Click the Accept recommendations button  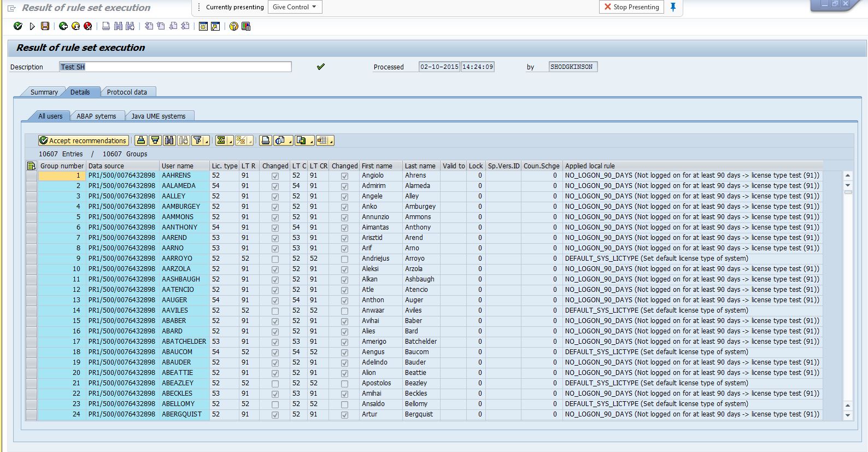pos(84,140)
